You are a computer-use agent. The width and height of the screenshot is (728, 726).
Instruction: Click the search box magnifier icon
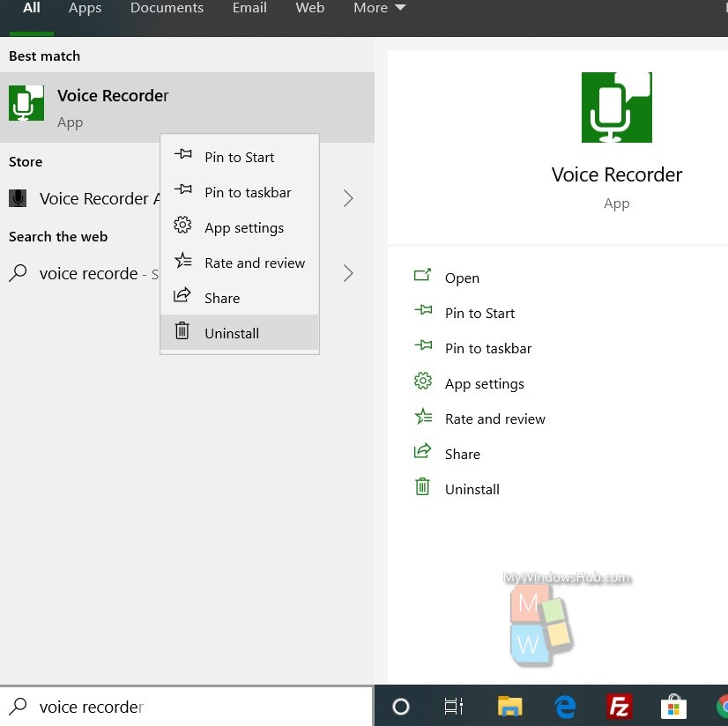(18, 706)
